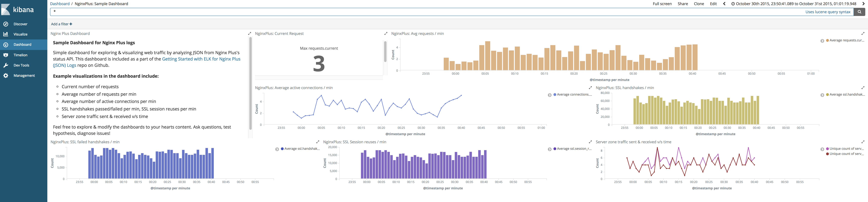Click the Kibana logo icon
868x202 pixels.
point(6,9)
